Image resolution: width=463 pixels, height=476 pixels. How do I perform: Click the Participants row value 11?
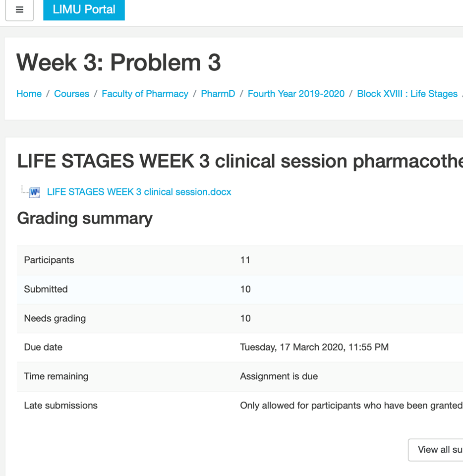click(x=245, y=260)
